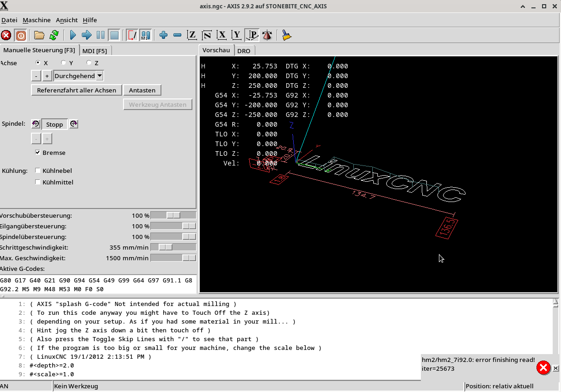Switch to side view X icon
This screenshot has height=392, width=561.
click(x=222, y=35)
